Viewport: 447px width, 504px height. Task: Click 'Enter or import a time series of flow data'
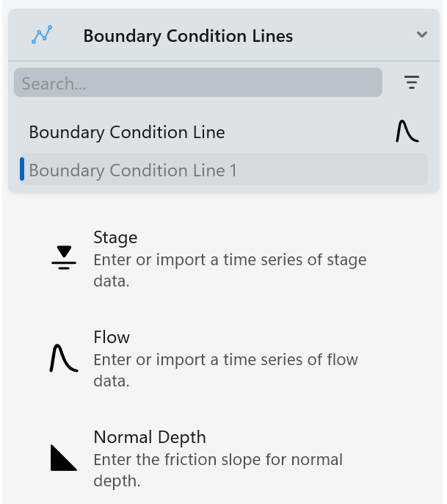click(225, 370)
